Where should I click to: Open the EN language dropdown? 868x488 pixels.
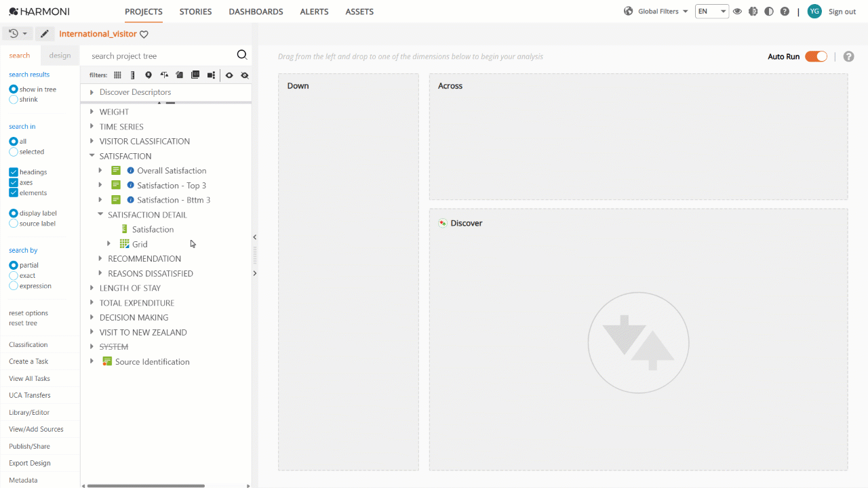[x=712, y=12]
